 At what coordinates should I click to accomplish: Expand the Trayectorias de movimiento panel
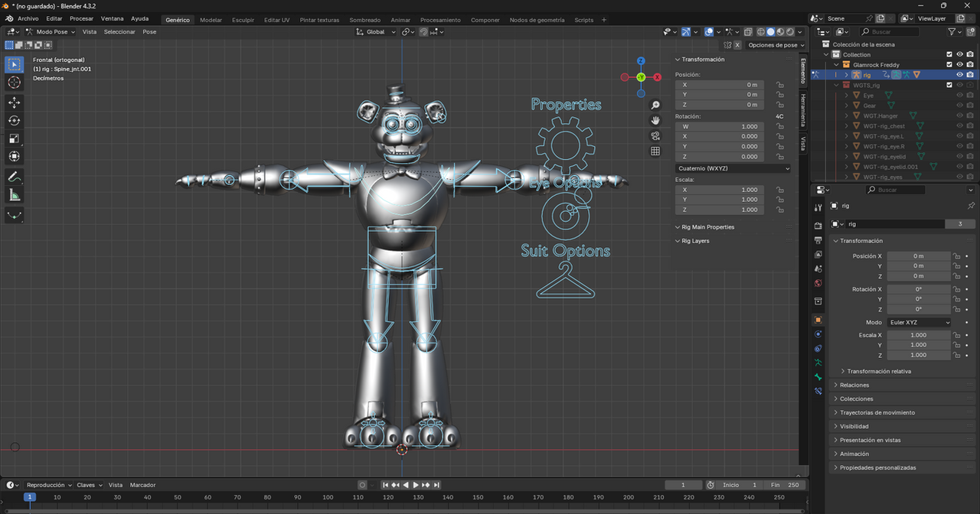[877, 412]
